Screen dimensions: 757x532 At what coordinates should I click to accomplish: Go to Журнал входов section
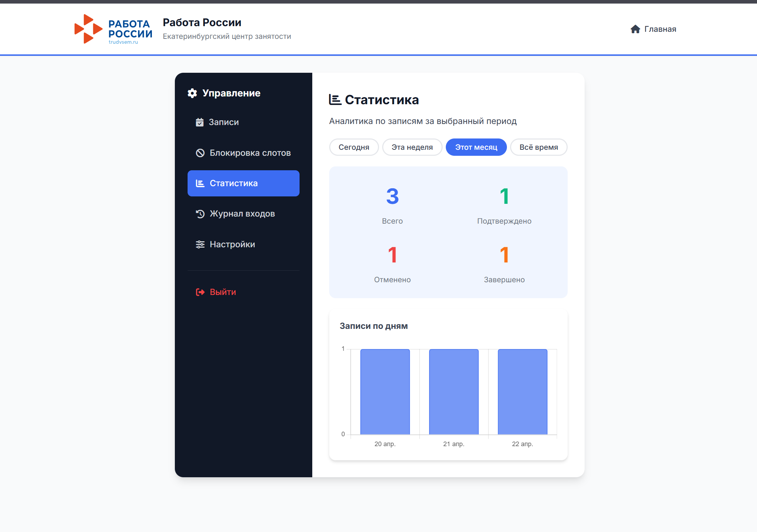click(242, 214)
